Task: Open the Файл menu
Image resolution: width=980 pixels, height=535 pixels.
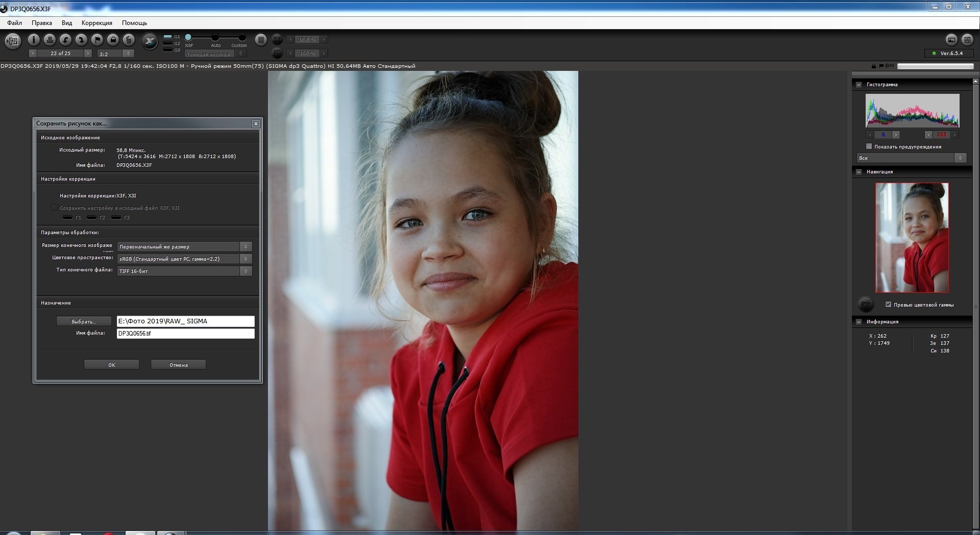Action: pyautogui.click(x=14, y=23)
